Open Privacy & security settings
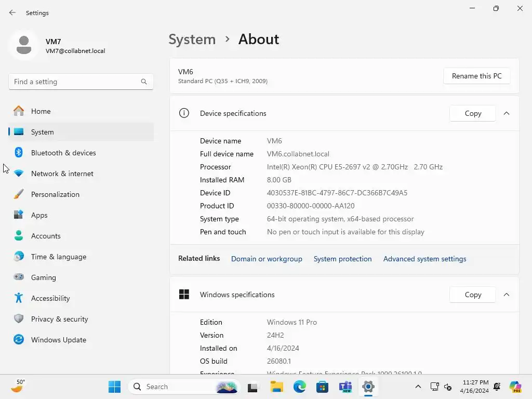Image resolution: width=532 pixels, height=399 pixels. (x=81, y=319)
